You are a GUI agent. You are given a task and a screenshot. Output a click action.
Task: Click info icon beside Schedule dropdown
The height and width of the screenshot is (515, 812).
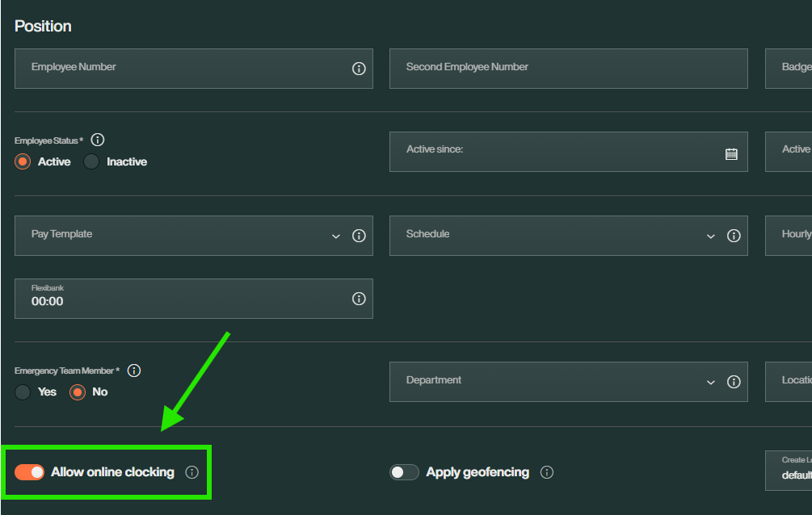coord(734,236)
